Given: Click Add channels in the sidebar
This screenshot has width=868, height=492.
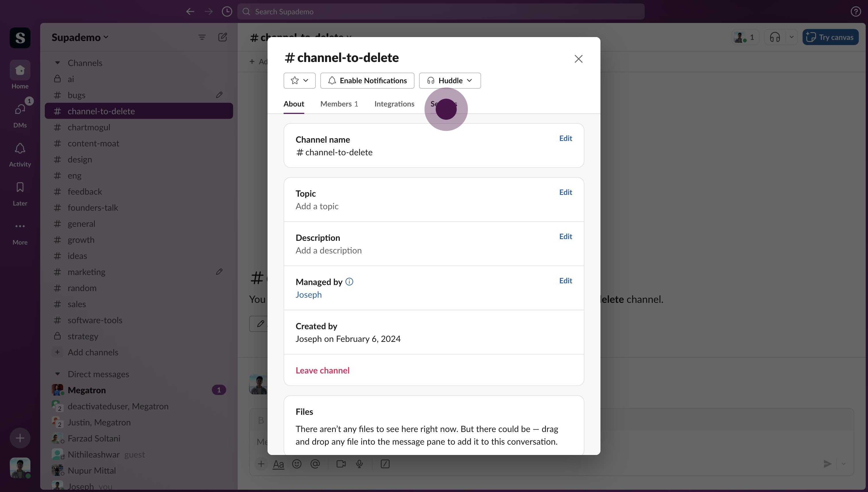Looking at the screenshot, I should (x=139, y=352).
